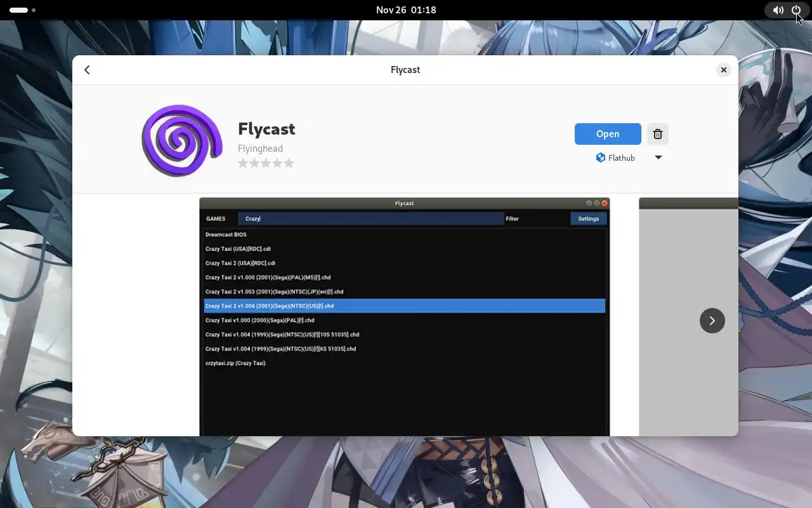The image size is (812, 508).
Task: Open the Activities overview pill
Action: tap(22, 10)
